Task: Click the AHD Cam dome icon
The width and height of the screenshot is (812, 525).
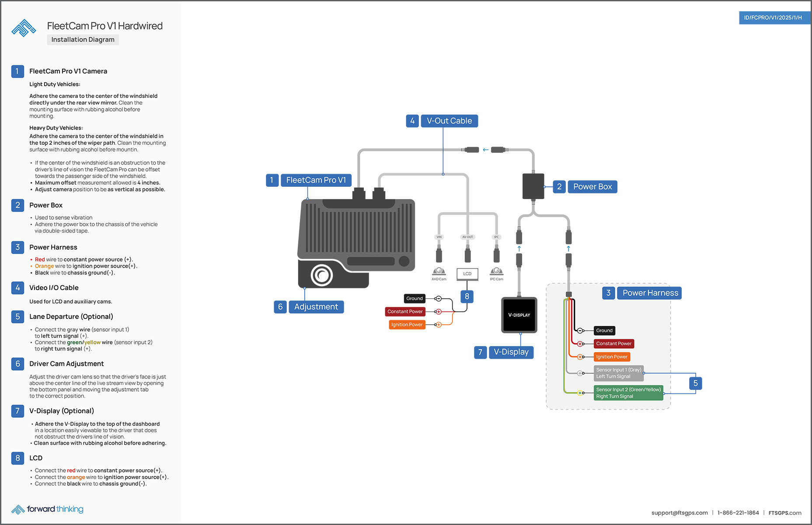Action: [x=439, y=271]
